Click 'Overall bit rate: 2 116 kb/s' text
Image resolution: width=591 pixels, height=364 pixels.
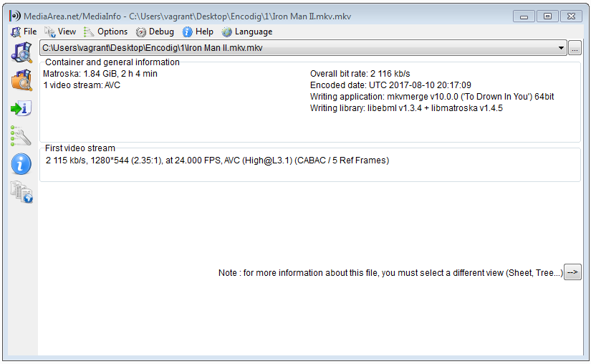click(360, 74)
